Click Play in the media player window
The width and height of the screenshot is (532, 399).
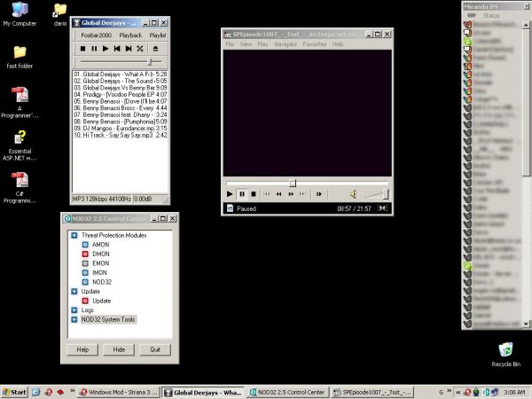pyautogui.click(x=230, y=194)
